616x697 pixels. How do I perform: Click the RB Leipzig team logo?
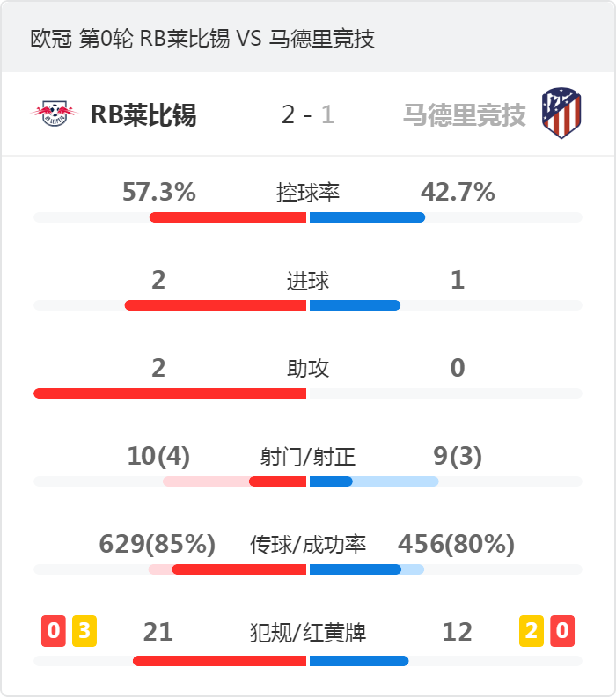[x=55, y=114]
